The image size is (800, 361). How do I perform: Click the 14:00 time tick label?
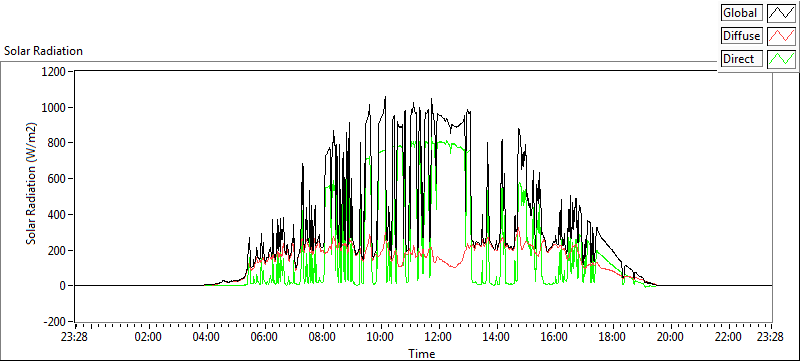click(x=496, y=337)
